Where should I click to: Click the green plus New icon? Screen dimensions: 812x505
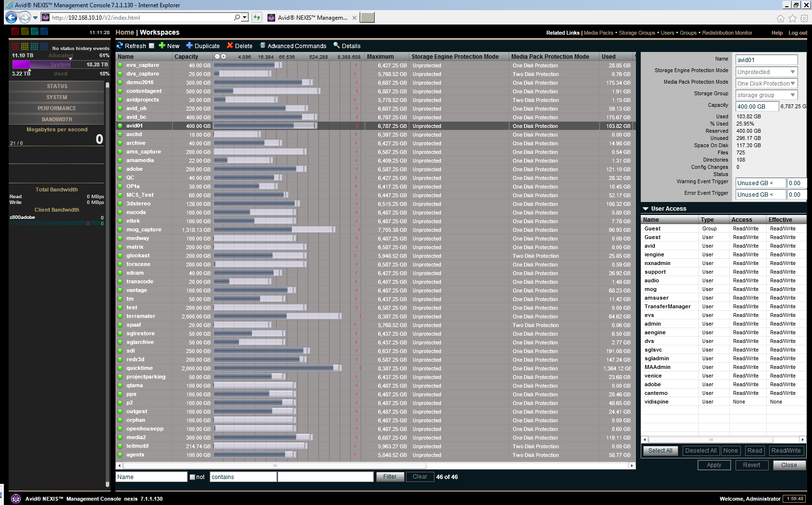pos(162,46)
